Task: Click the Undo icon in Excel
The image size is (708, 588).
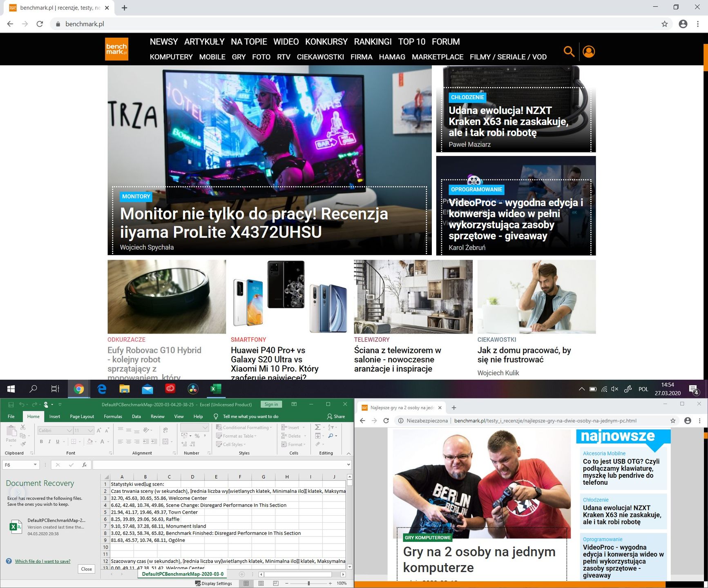Action: click(x=22, y=405)
